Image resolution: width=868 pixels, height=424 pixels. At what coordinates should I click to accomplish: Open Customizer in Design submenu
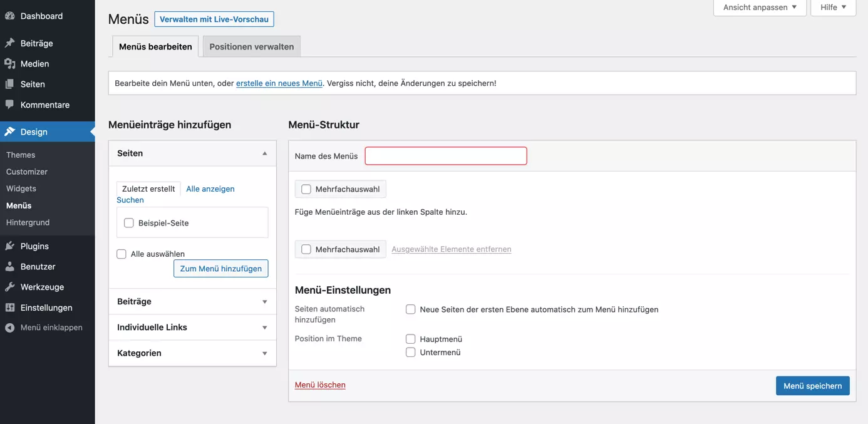pyautogui.click(x=27, y=172)
